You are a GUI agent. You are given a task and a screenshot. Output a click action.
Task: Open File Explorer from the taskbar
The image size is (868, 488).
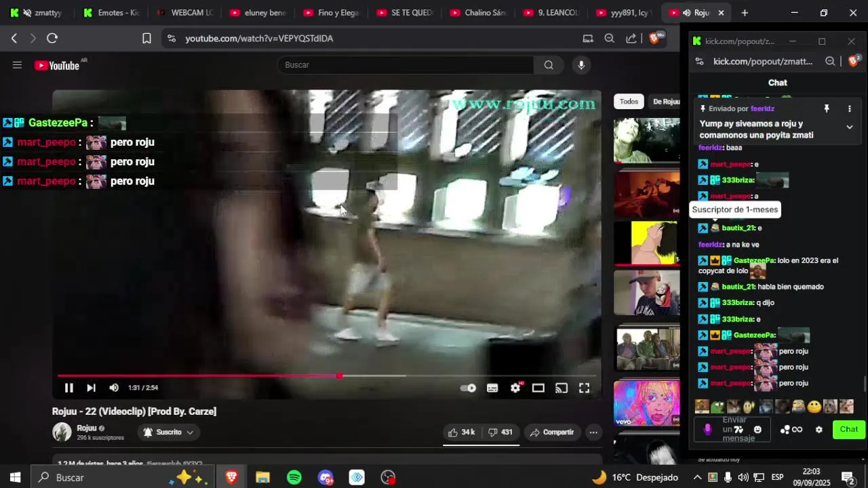262,477
